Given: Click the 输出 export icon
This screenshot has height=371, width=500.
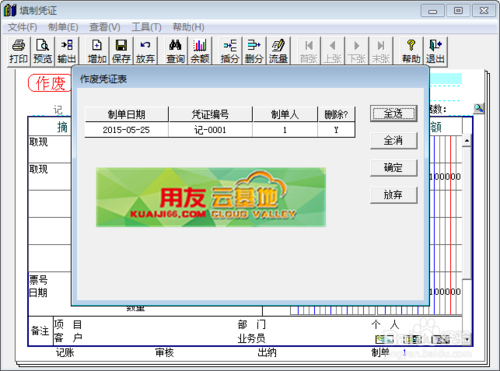Looking at the screenshot, I should pos(67,51).
